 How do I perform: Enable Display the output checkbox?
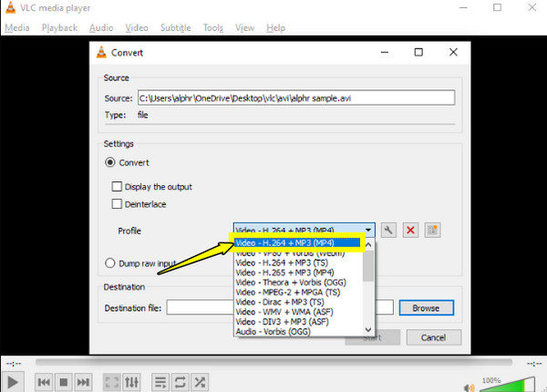click(x=117, y=186)
